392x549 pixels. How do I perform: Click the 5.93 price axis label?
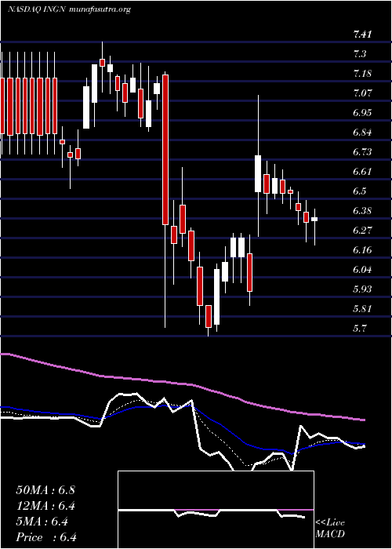pyautogui.click(x=362, y=289)
